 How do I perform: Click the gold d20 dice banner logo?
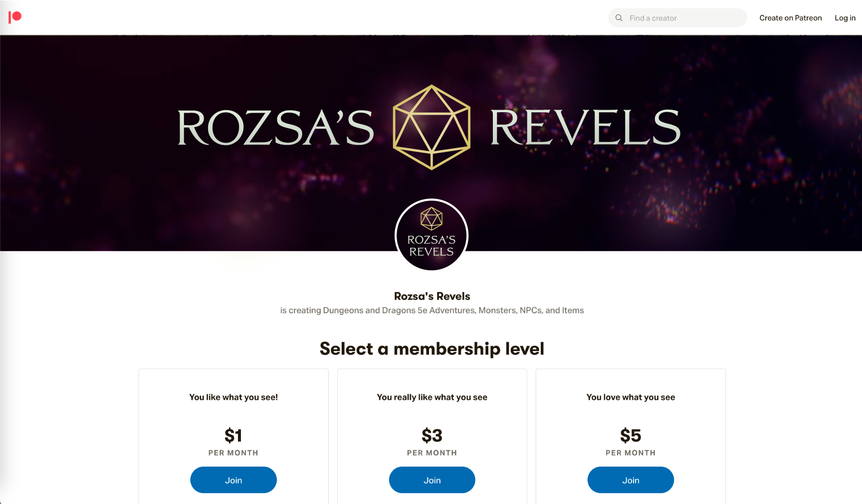tap(431, 127)
